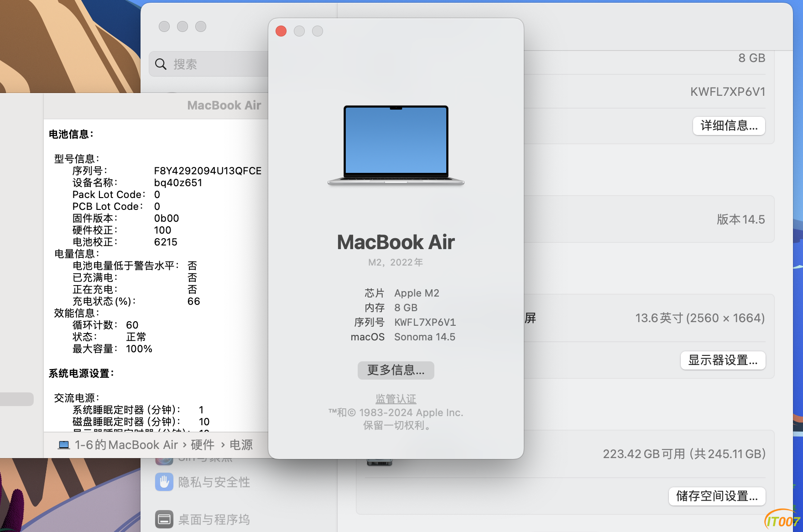
Task: Select 硬件 in the path bar
Action: pyautogui.click(x=203, y=445)
